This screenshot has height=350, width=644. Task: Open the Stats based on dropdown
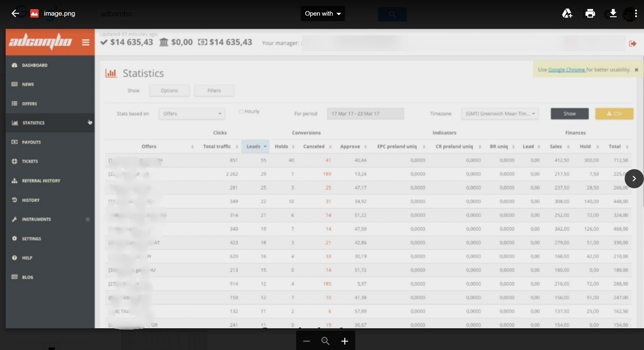(192, 113)
